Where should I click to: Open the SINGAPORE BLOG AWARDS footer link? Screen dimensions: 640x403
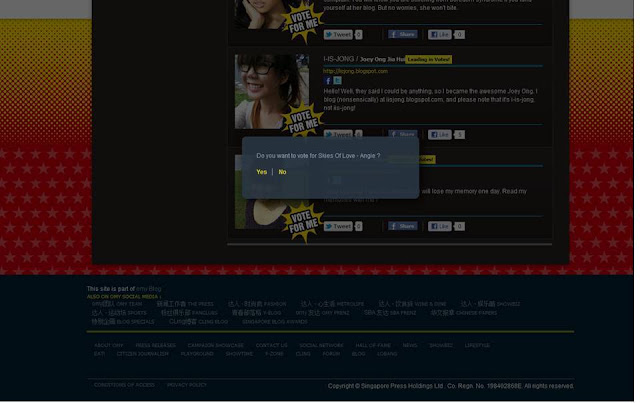click(275, 322)
